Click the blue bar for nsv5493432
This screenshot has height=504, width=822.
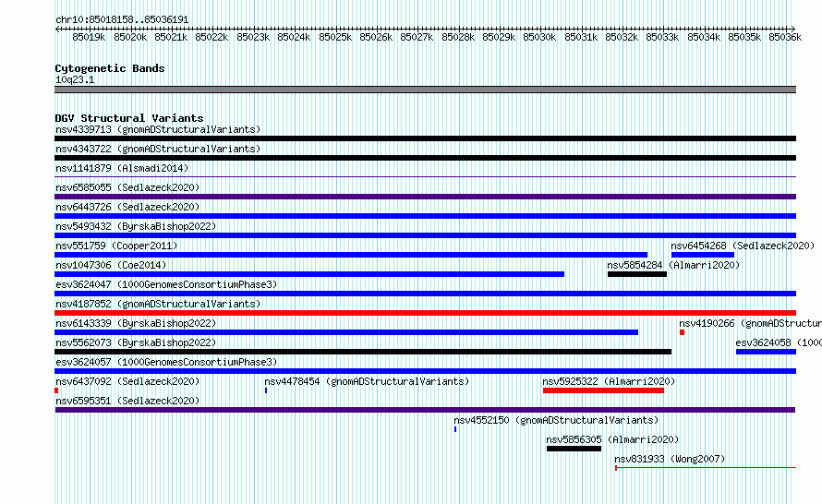[425, 235]
